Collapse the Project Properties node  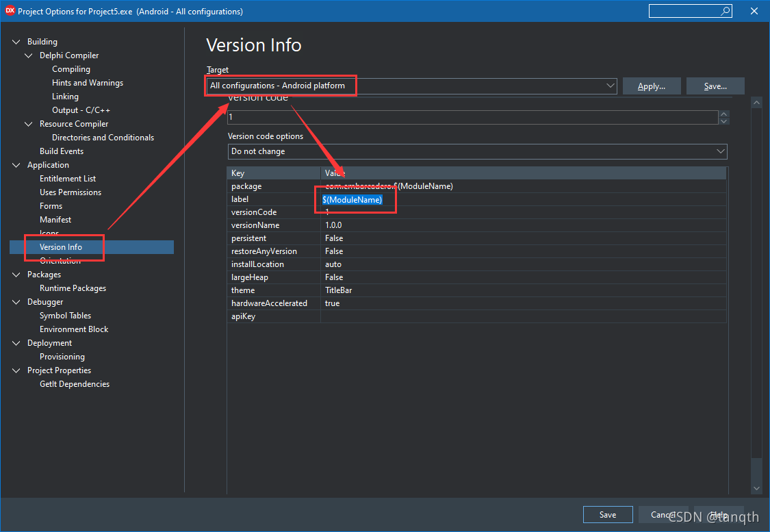[16, 370]
